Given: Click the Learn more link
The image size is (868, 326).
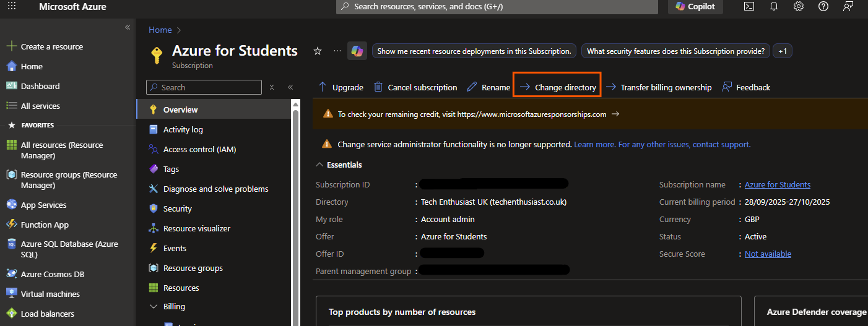Looking at the screenshot, I should click(594, 144).
